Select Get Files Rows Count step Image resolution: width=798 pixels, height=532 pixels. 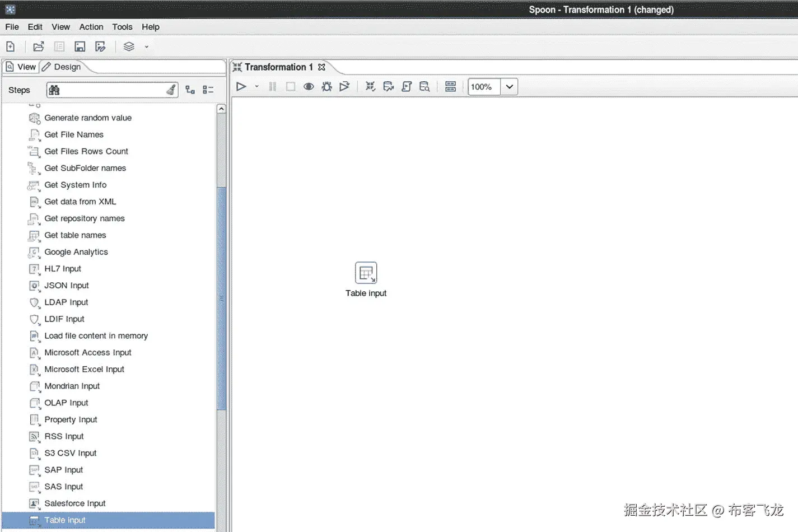coord(86,152)
